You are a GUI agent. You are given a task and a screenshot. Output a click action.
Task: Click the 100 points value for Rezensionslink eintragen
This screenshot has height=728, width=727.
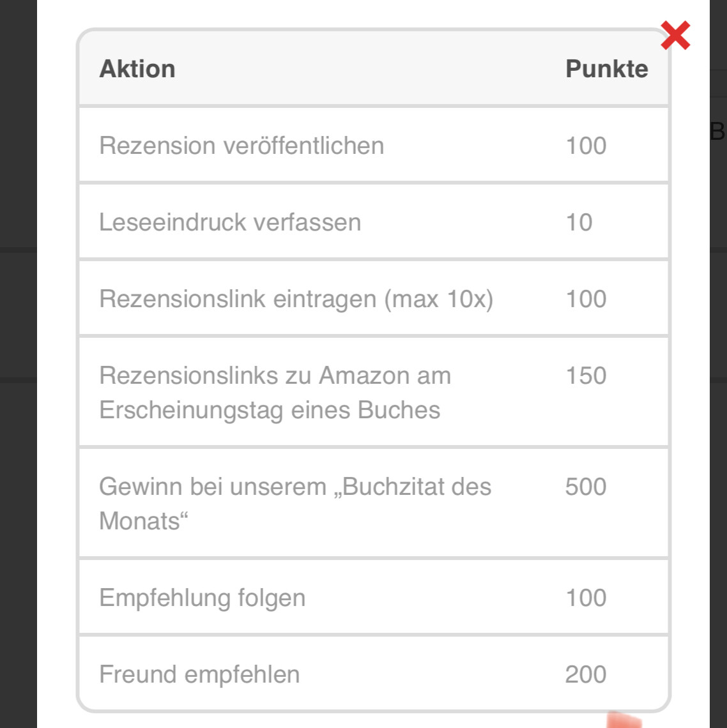click(x=586, y=299)
